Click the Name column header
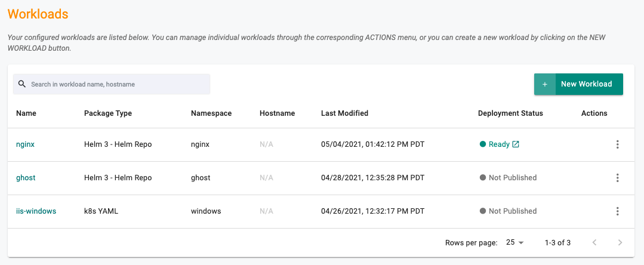 26,113
